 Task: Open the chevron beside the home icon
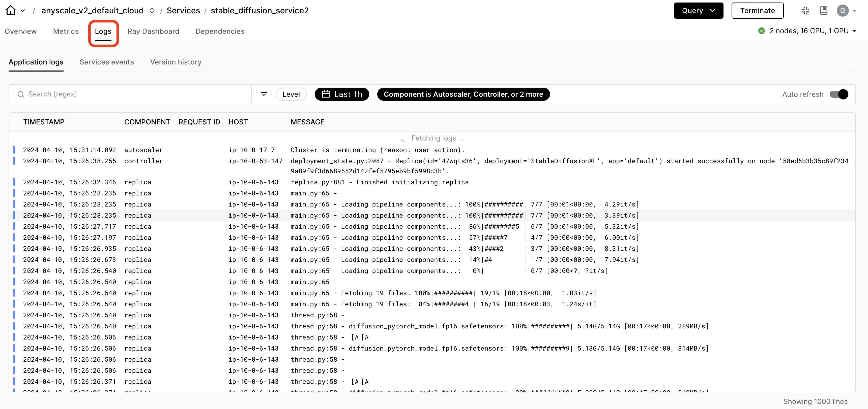point(23,11)
